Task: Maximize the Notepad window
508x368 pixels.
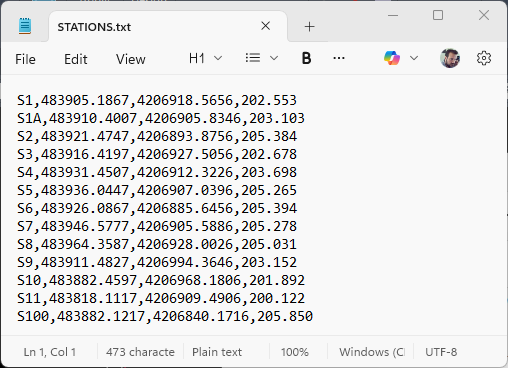Action: point(438,15)
